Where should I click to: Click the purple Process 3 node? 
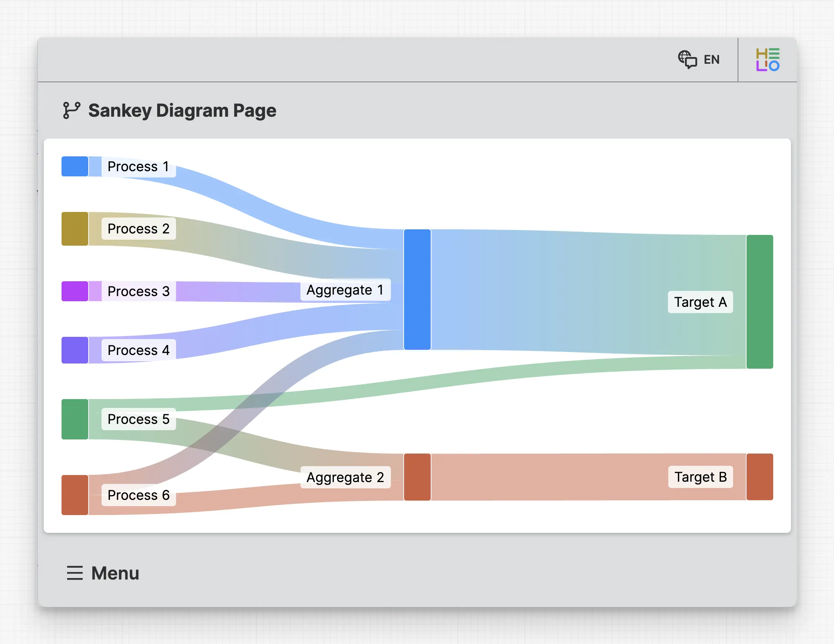pos(75,291)
